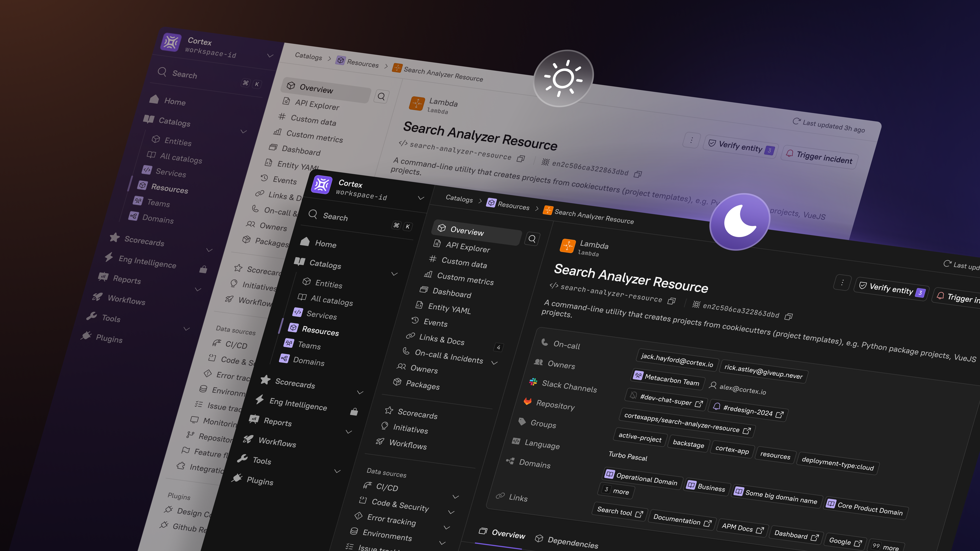The height and width of the screenshot is (551, 980).
Task: Copy the search-analyzer-resource tag in dark panel
Action: point(672,301)
